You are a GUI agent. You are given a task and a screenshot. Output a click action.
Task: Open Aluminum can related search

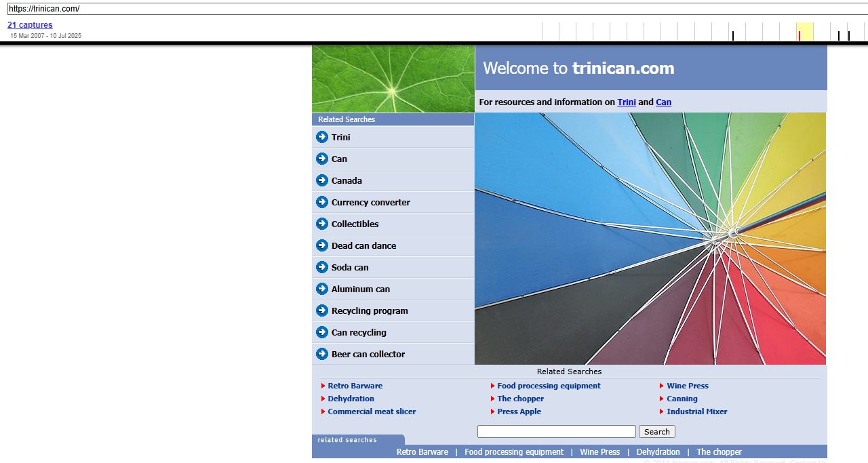coord(360,289)
